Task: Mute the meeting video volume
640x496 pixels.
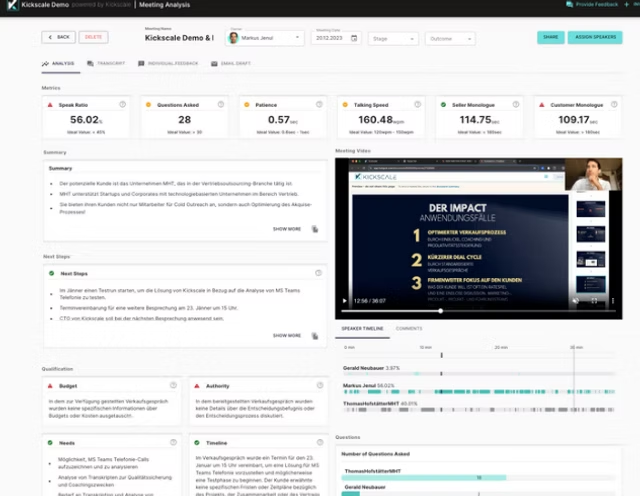Action: click(x=576, y=301)
